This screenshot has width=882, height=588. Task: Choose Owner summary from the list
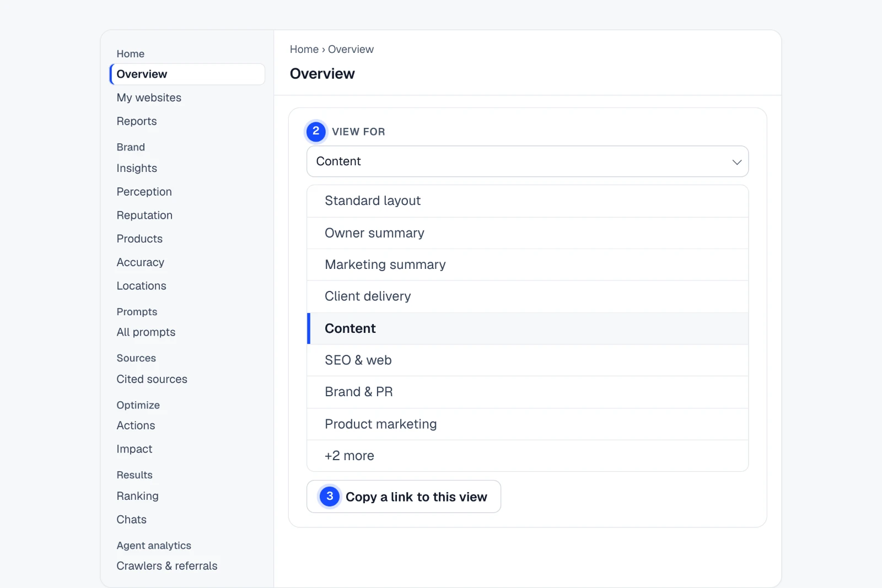(x=528, y=233)
